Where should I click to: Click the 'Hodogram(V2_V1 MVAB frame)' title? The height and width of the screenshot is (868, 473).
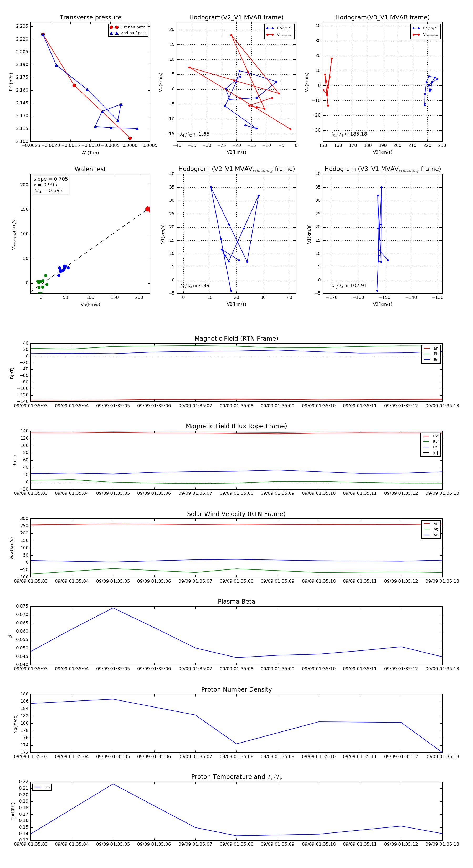(x=236, y=18)
